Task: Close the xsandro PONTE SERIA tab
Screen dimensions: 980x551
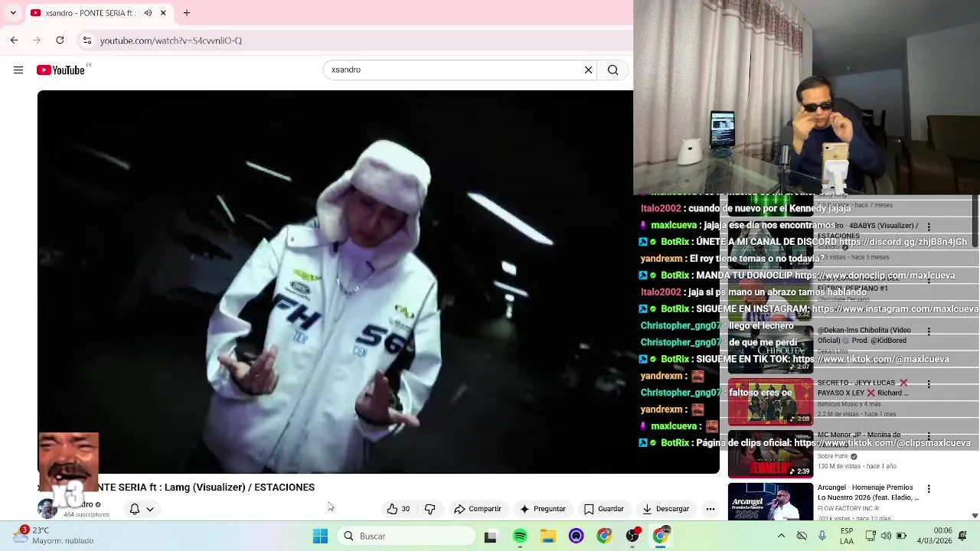Action: click(162, 13)
